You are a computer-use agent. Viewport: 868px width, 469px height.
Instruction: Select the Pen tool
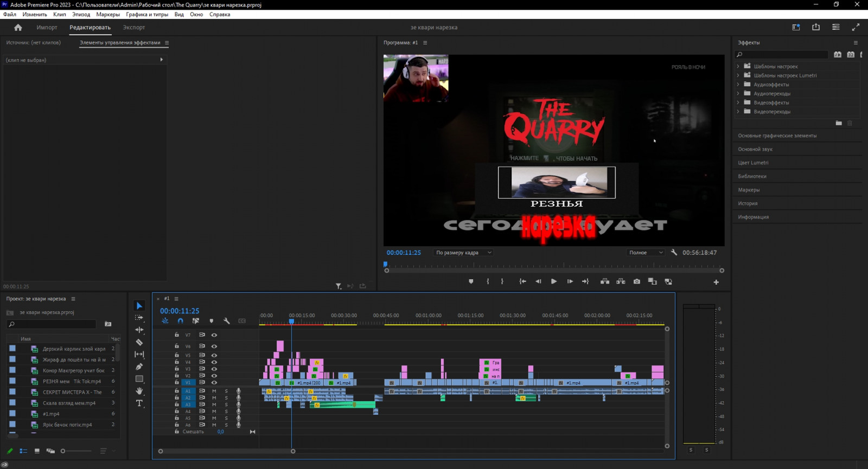[139, 367]
